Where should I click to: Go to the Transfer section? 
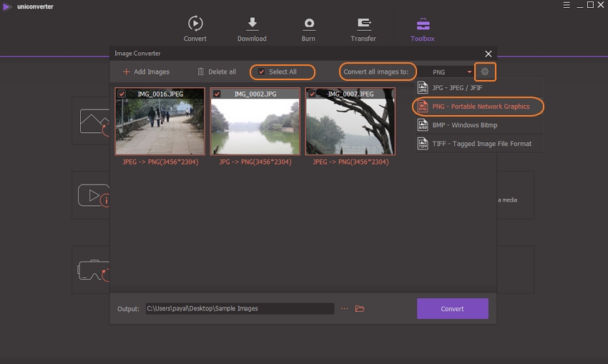(x=363, y=24)
